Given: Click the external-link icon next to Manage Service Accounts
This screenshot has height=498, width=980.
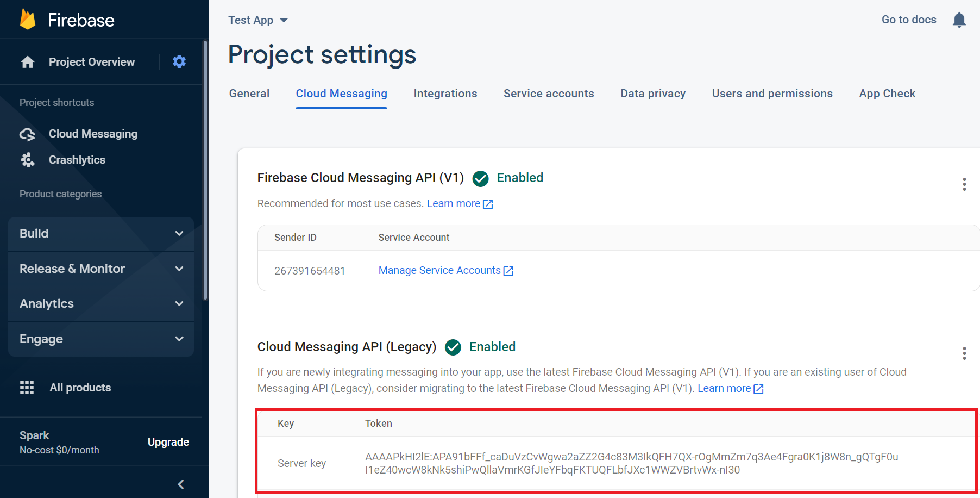Looking at the screenshot, I should pyautogui.click(x=508, y=271).
